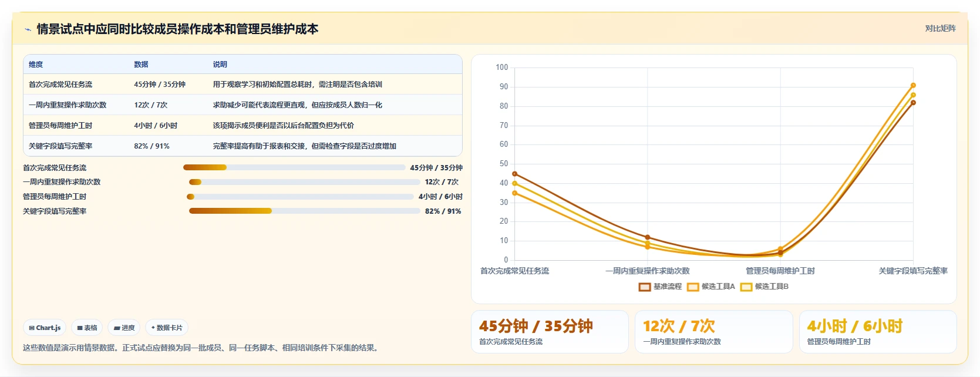The width and height of the screenshot is (980, 377).
Task: Select the 数据 table column header
Action: pos(141,65)
